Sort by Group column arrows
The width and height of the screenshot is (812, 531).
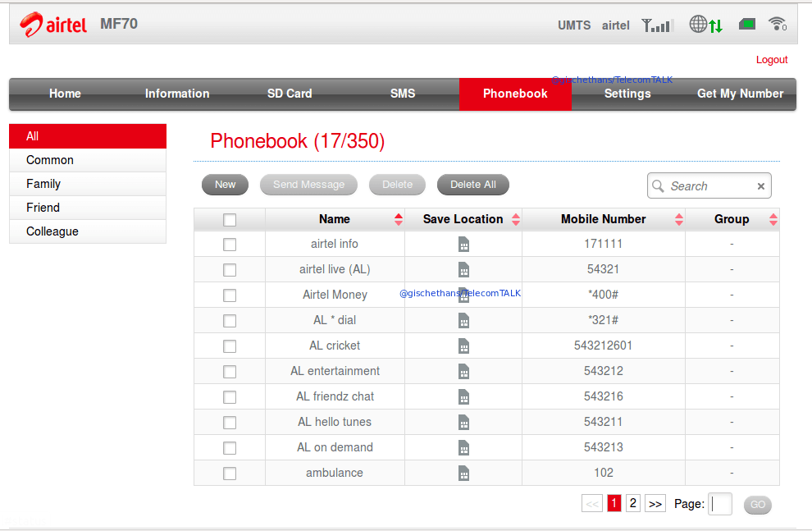(773, 220)
